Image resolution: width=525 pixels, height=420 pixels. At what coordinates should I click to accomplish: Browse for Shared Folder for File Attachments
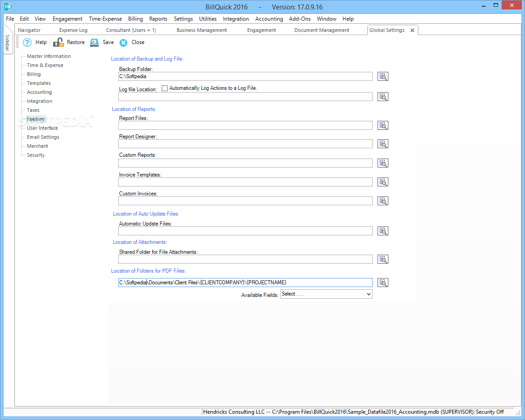(x=383, y=259)
